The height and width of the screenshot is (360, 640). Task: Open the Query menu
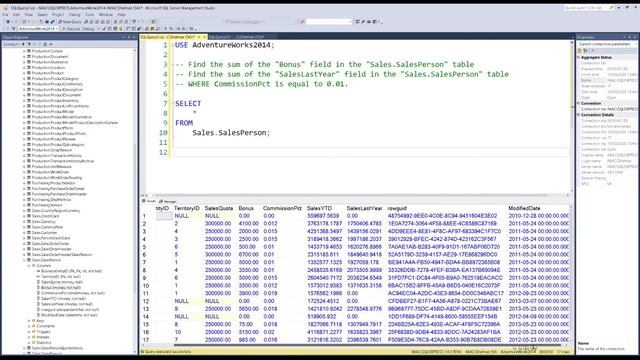coord(42,15)
